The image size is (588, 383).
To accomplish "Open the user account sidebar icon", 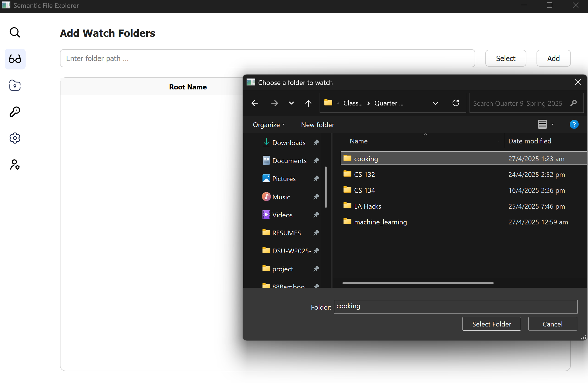I will (15, 165).
